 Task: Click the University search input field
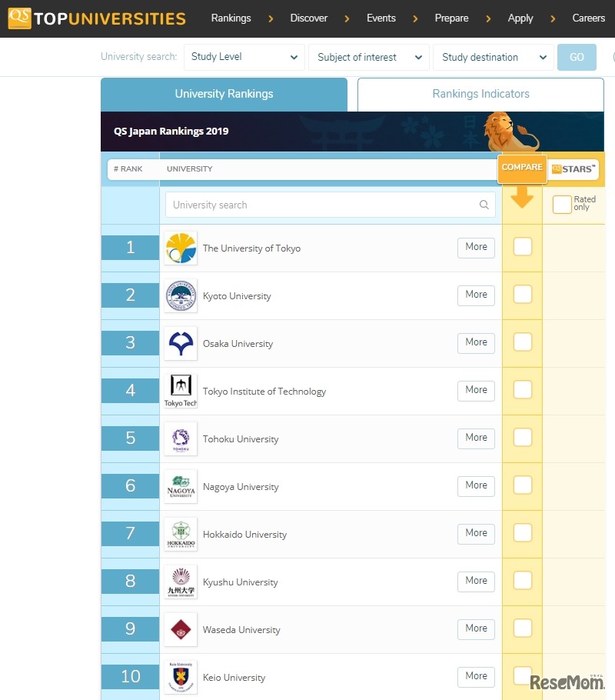(x=323, y=205)
